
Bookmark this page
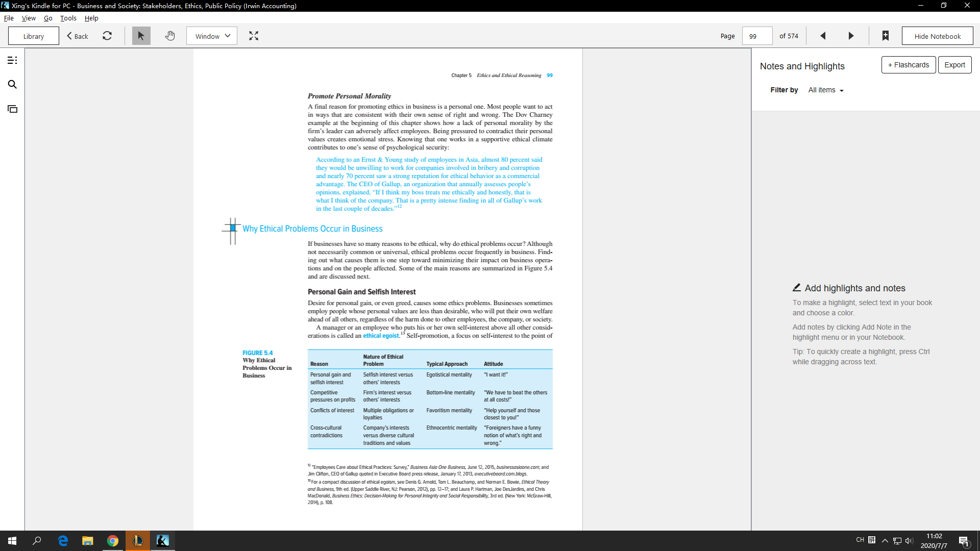tap(886, 36)
